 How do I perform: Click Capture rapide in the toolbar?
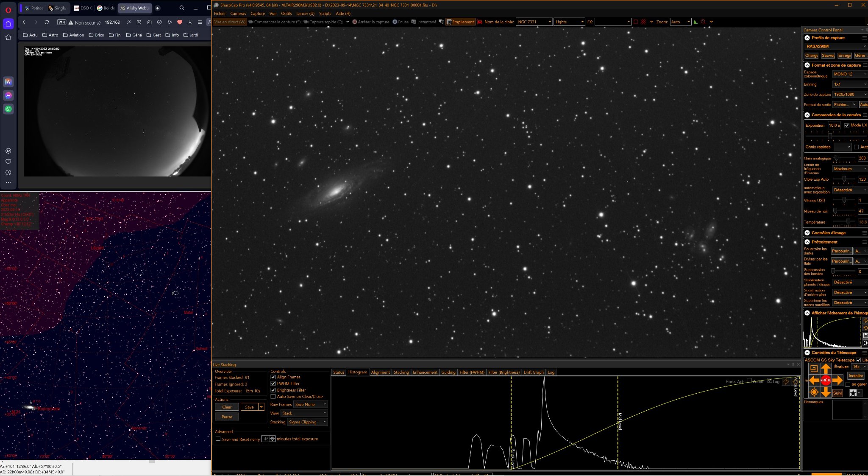[323, 22]
